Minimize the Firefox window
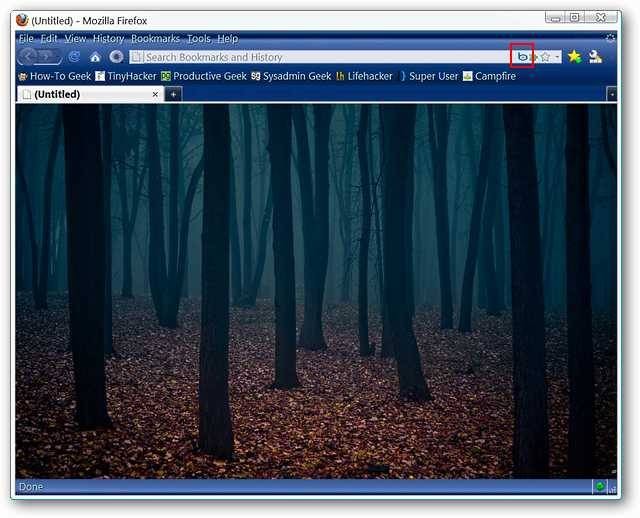Viewport: 640px width, 518px height. coord(555,18)
